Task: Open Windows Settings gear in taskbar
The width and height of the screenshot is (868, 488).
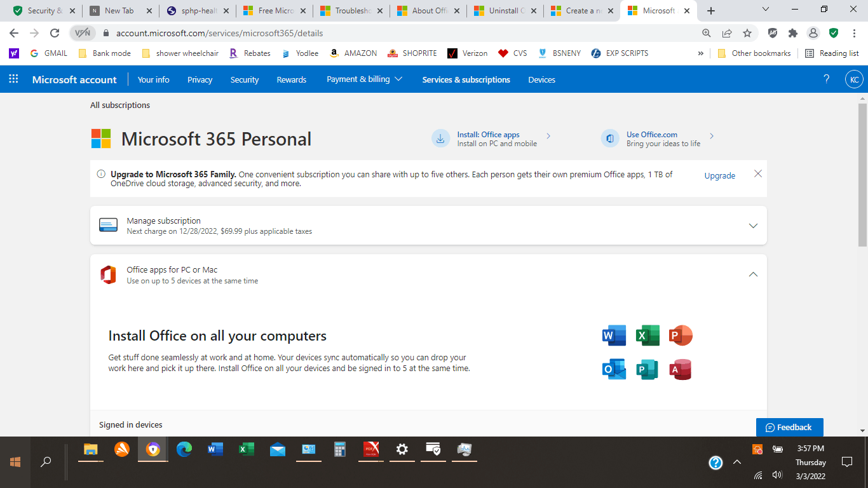Action: (x=402, y=450)
